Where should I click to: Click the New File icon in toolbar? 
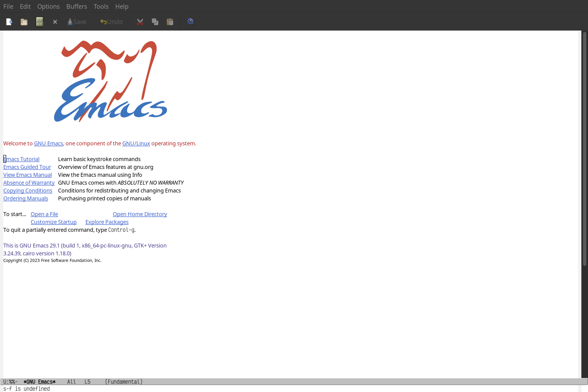click(9, 21)
